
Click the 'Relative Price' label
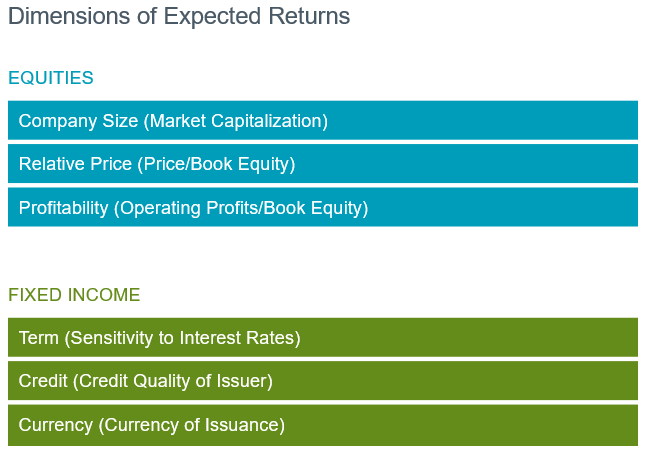click(75, 164)
